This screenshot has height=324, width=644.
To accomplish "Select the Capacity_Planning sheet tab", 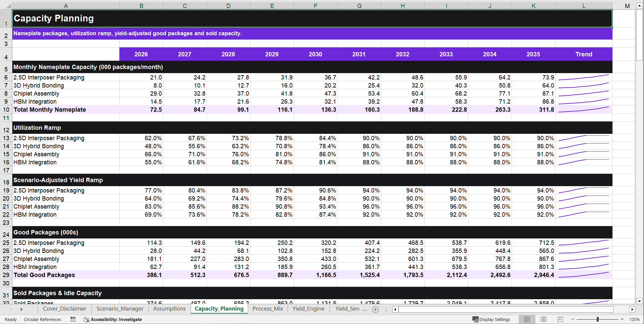I will 219,309.
